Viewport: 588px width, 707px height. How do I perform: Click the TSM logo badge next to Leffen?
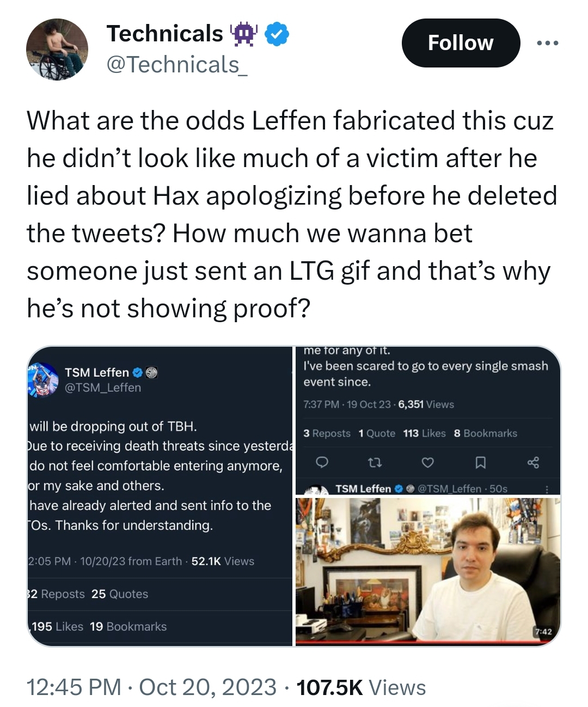pos(151,373)
